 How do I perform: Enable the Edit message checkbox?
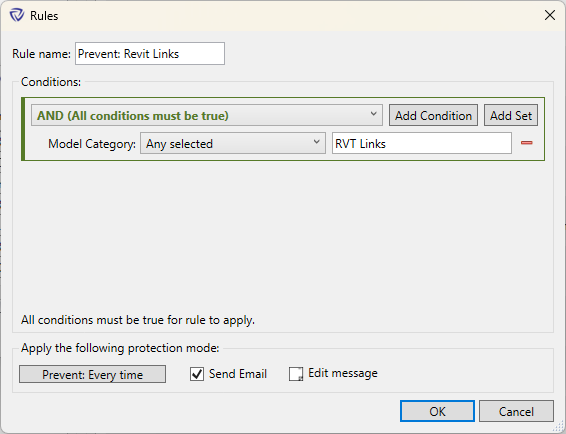pos(296,374)
